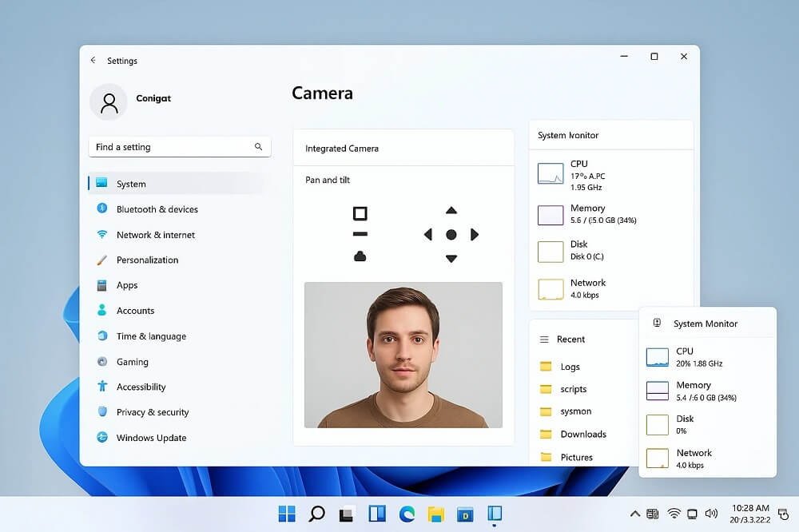
Task: Recenter the camera with the center dot
Action: pos(451,234)
